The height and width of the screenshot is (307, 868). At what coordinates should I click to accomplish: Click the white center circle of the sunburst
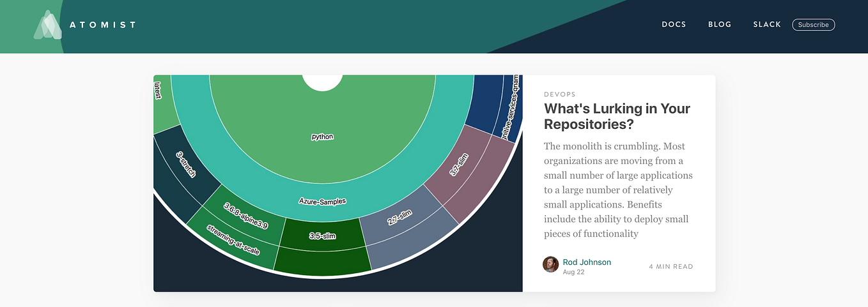[322, 82]
